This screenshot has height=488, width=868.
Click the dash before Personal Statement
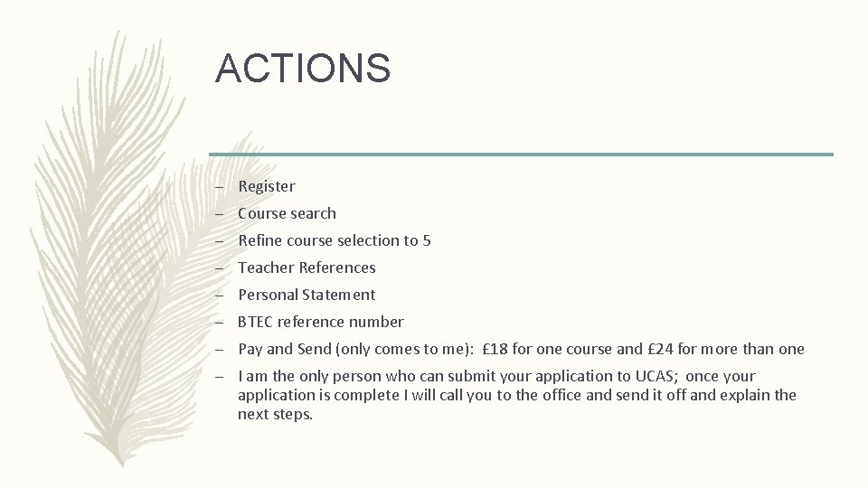[x=220, y=296]
